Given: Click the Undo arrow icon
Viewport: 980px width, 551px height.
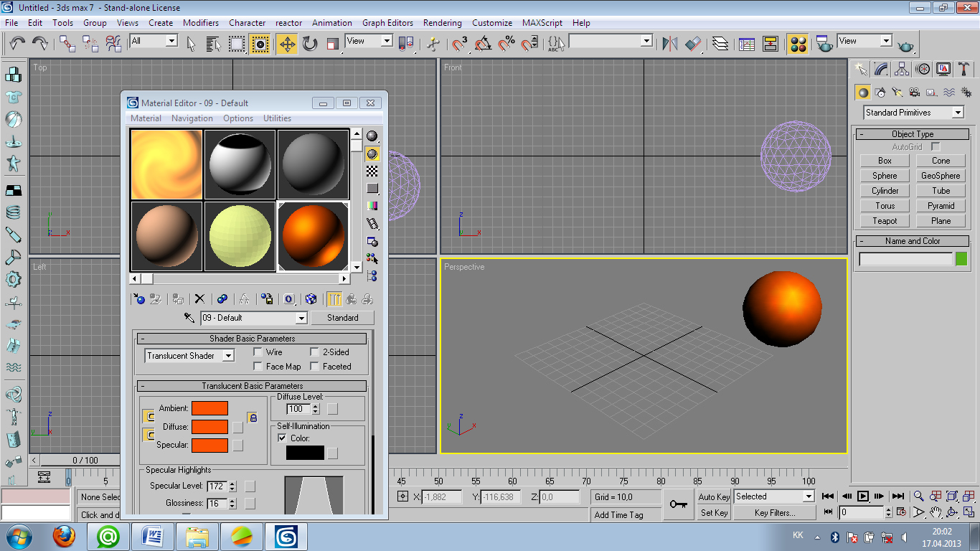Looking at the screenshot, I should (x=18, y=44).
